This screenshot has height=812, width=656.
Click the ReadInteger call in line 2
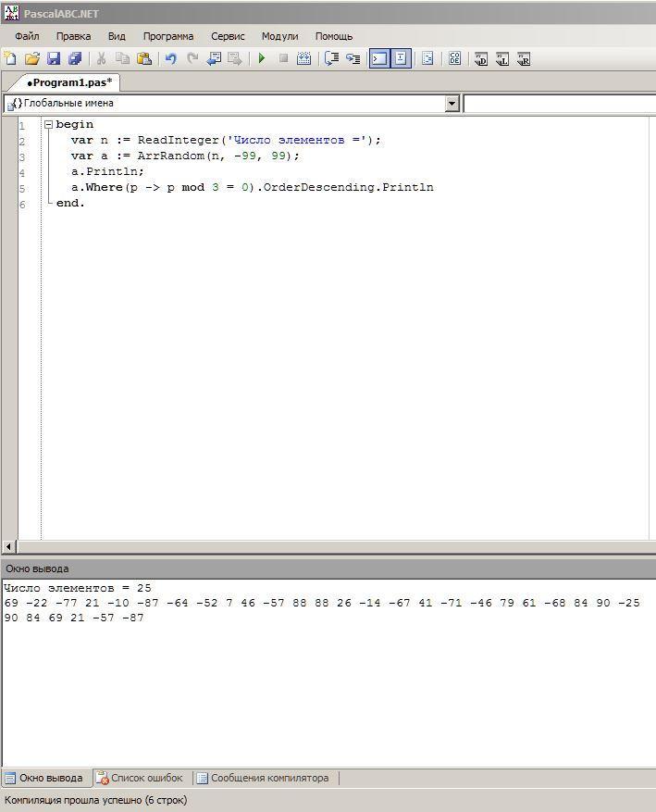coord(178,140)
